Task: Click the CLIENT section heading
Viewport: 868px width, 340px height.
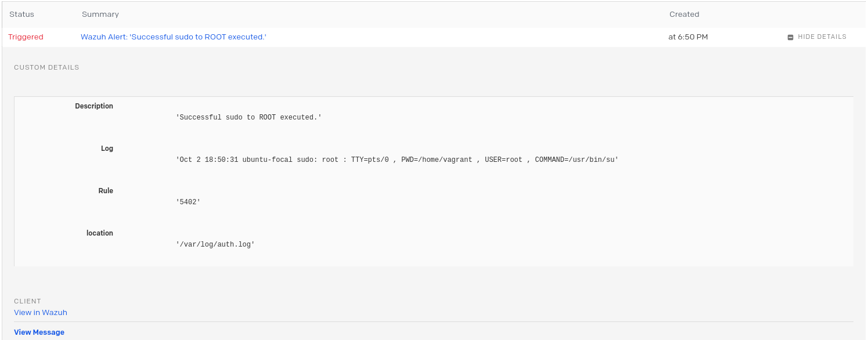Action: click(27, 301)
